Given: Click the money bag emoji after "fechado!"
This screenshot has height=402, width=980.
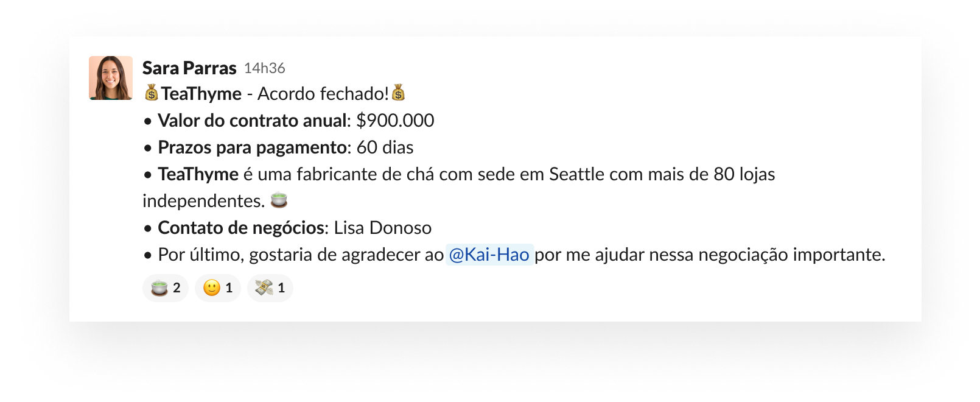Looking at the screenshot, I should [x=398, y=93].
